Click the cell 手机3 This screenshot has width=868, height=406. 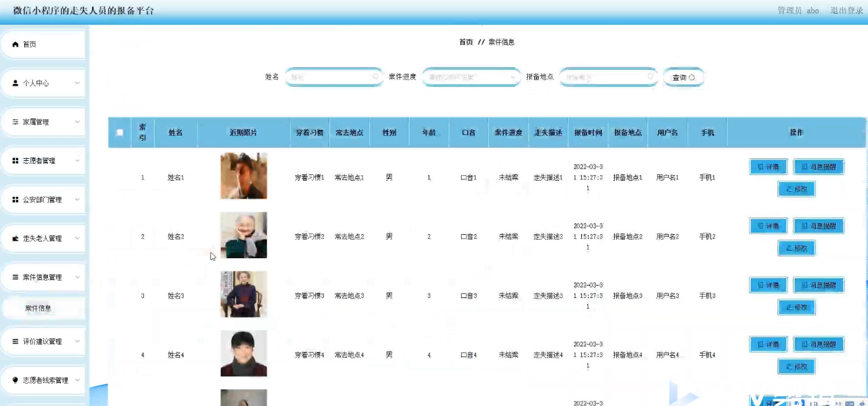pos(707,296)
